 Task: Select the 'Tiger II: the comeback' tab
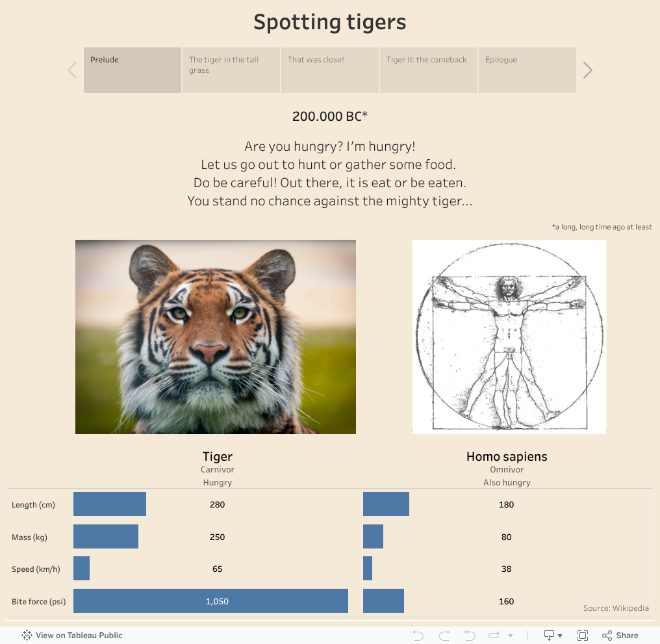(x=428, y=70)
